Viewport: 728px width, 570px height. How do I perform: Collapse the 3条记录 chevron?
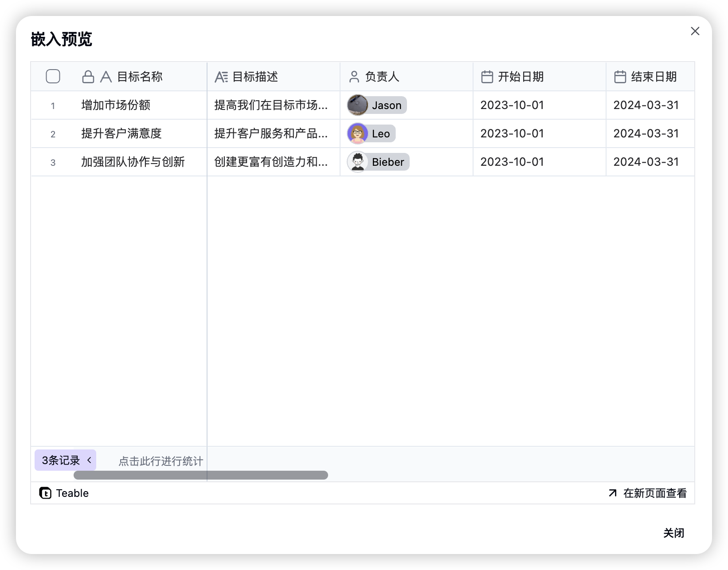coord(89,460)
